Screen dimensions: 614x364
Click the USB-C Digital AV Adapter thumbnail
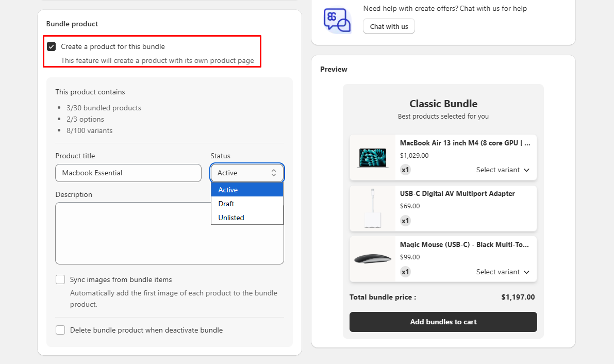coord(372,208)
